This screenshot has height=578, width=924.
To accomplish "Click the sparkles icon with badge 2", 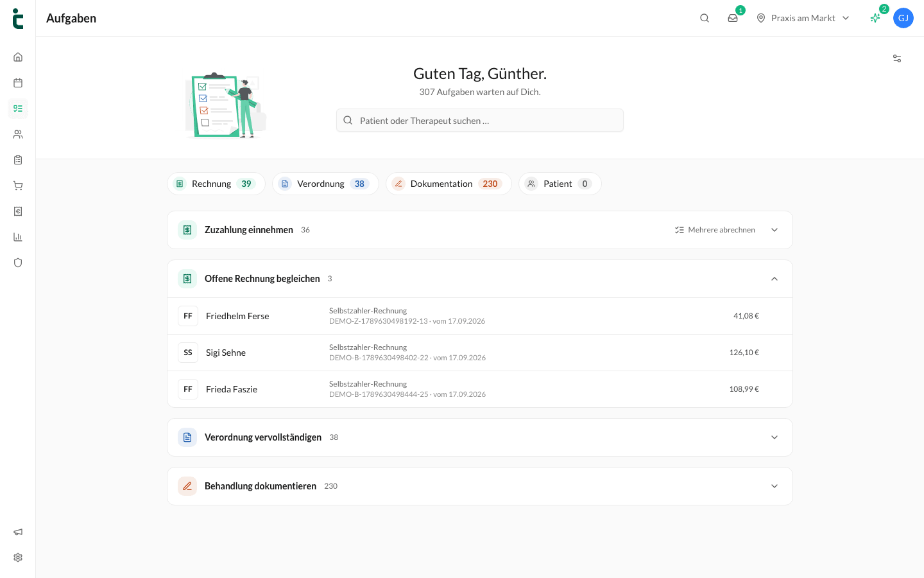I will click(875, 18).
